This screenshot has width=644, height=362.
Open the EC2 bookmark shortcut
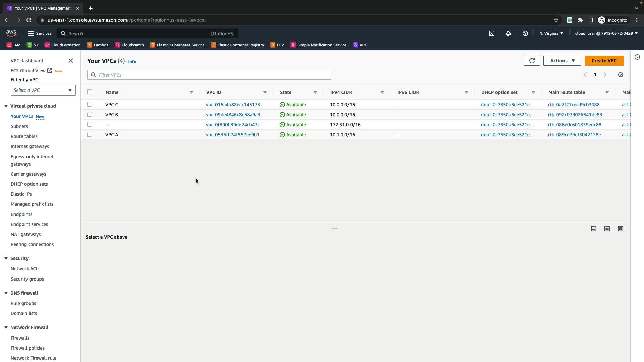tap(277, 45)
